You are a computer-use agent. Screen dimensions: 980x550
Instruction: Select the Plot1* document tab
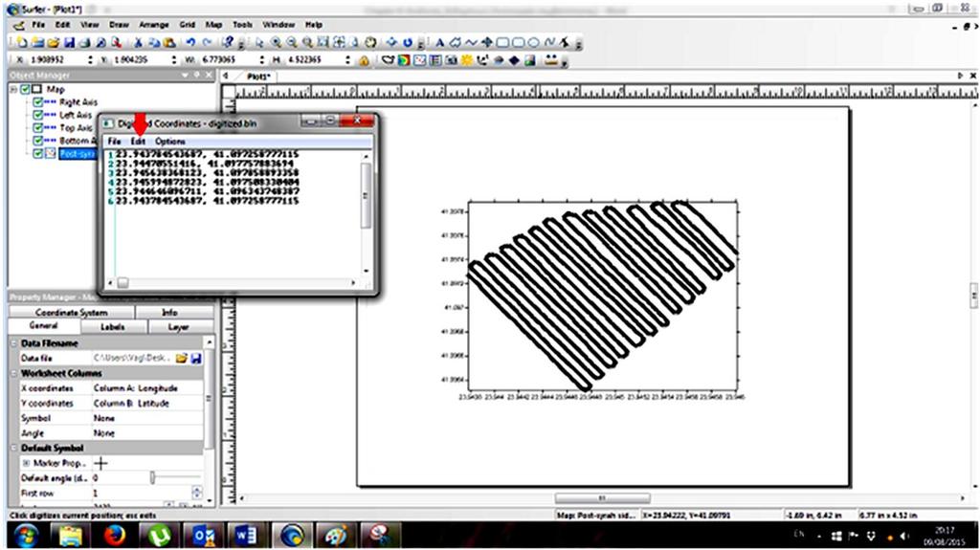click(x=258, y=77)
